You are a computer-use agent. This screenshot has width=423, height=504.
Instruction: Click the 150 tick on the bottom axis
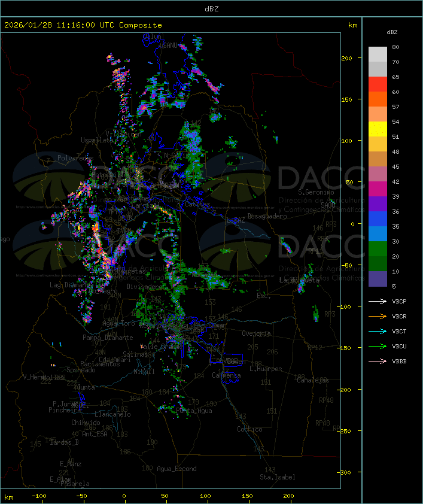tap(247, 496)
